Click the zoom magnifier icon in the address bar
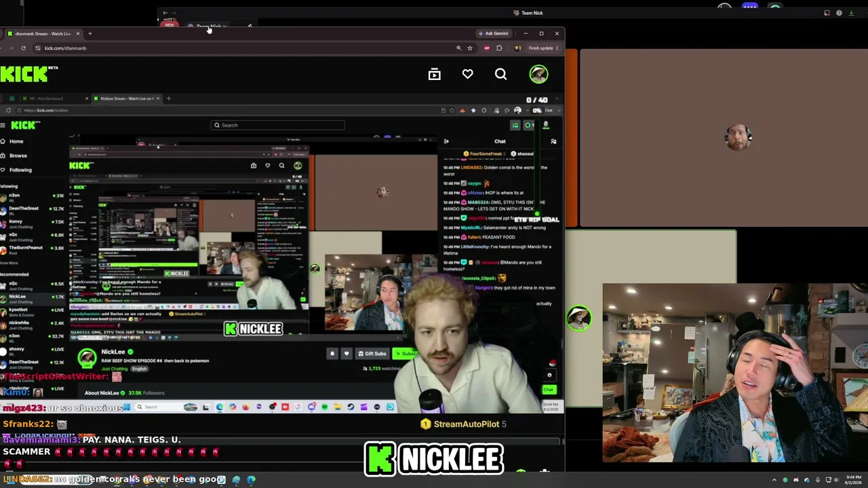The height and width of the screenshot is (488, 868). coord(458,48)
